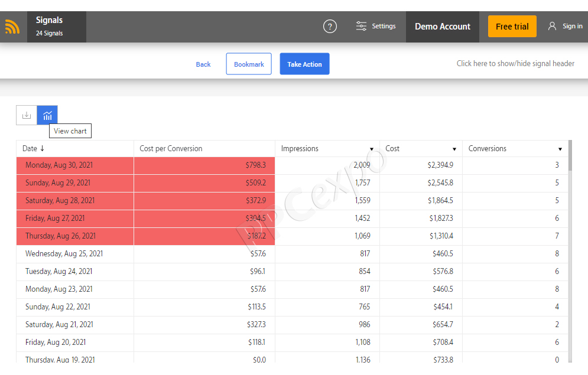The image size is (588, 375).
Task: Open the Settings sliders icon
Action: click(x=361, y=26)
